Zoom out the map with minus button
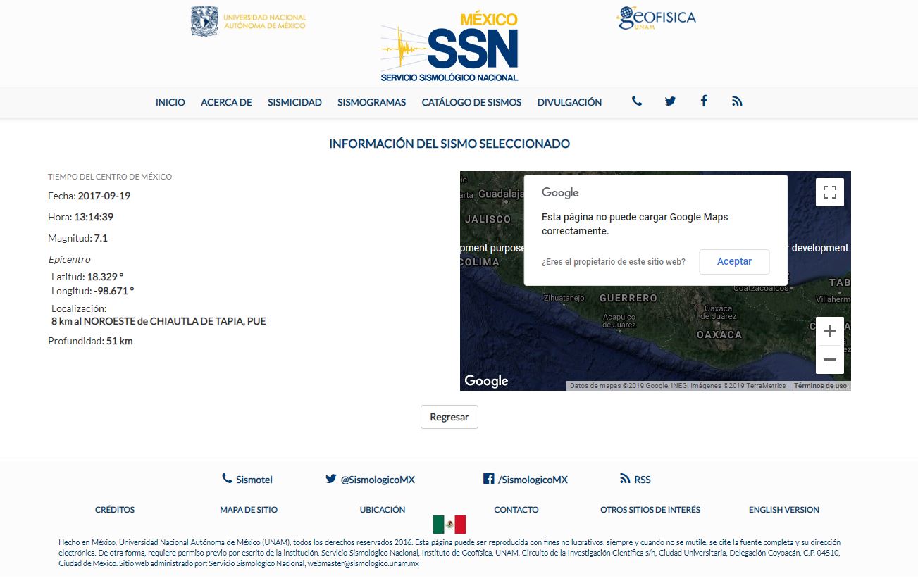This screenshot has height=588, width=918. (x=830, y=360)
